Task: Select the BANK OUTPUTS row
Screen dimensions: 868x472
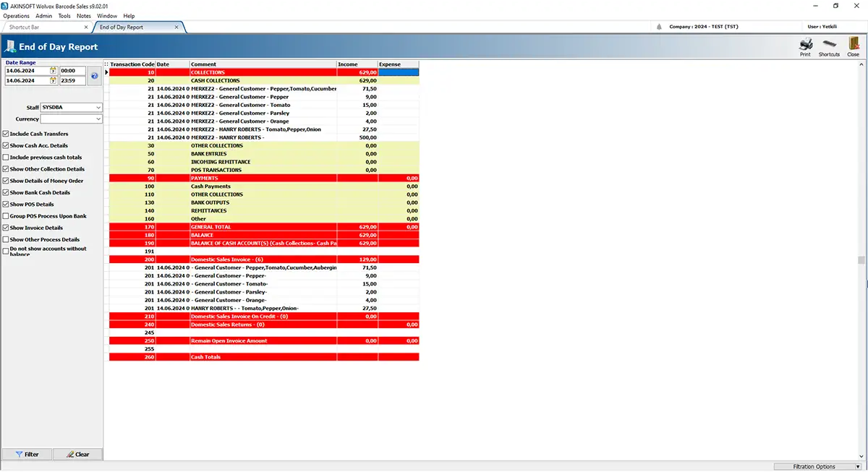Action: click(x=264, y=202)
